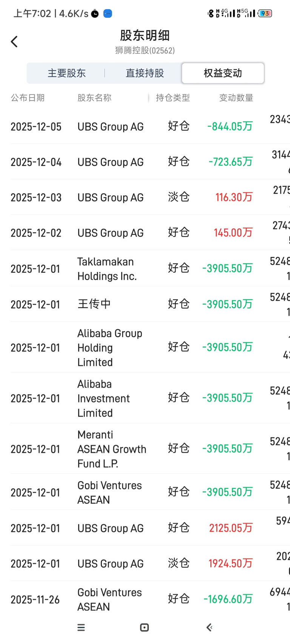This screenshot has width=290, height=644.
Task: Tap the blue app notification icon
Action: (x=108, y=14)
